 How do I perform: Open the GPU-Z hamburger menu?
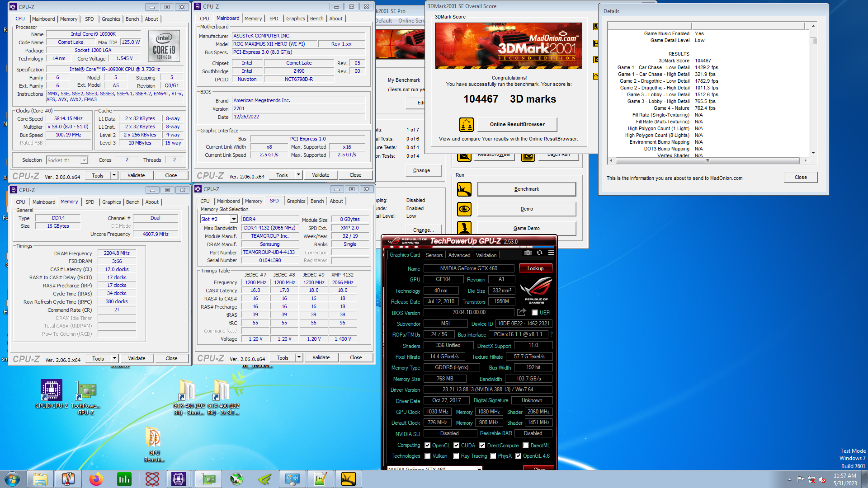(x=551, y=253)
